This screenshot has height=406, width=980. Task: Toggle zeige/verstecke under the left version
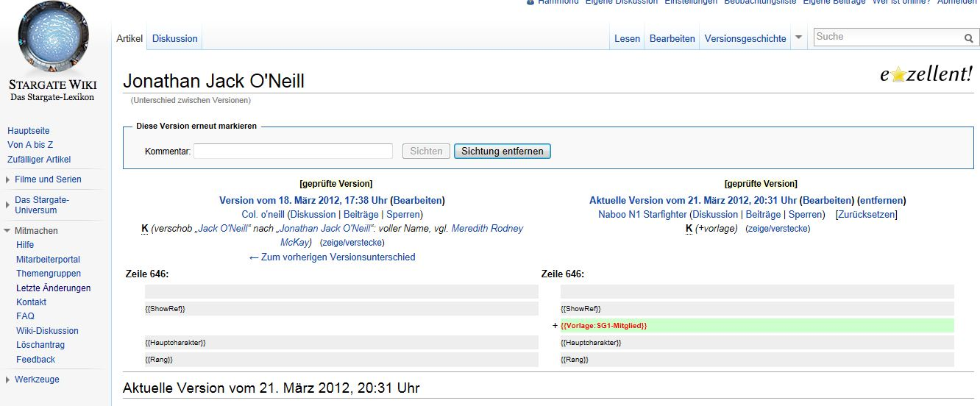(352, 243)
